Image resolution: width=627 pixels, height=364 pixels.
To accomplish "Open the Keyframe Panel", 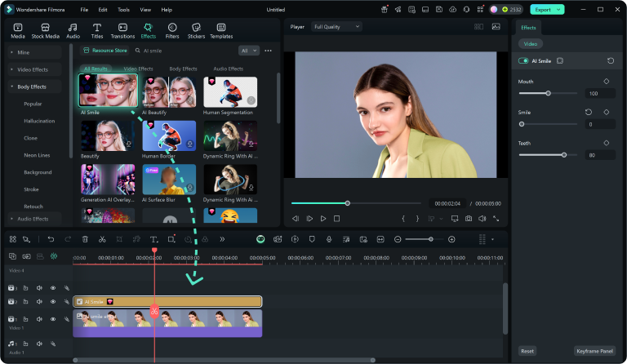I will click(594, 351).
